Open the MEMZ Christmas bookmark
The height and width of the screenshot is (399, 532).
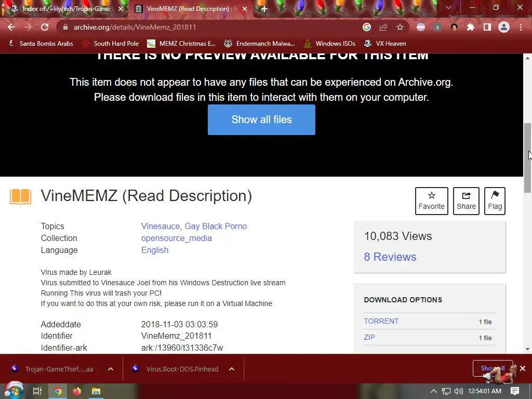tap(181, 44)
